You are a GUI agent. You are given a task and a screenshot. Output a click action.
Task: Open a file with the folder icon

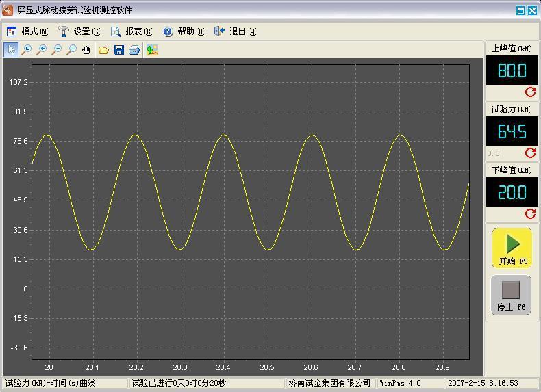pos(103,50)
